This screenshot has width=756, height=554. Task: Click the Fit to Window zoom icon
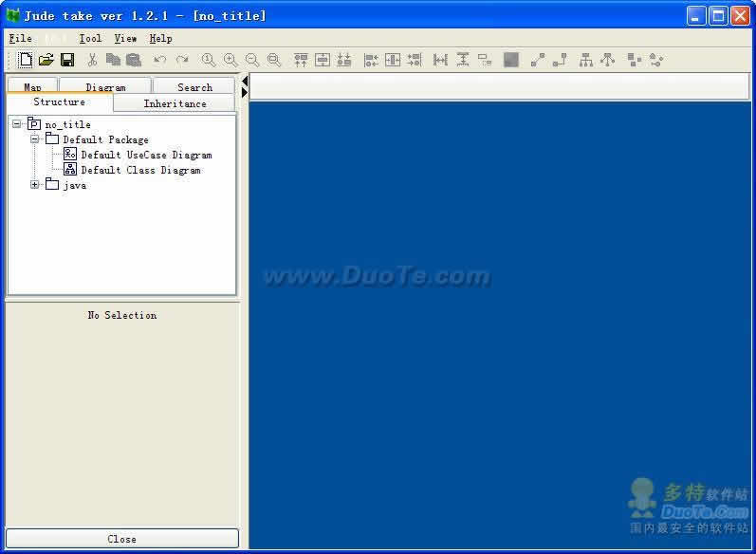[274, 60]
